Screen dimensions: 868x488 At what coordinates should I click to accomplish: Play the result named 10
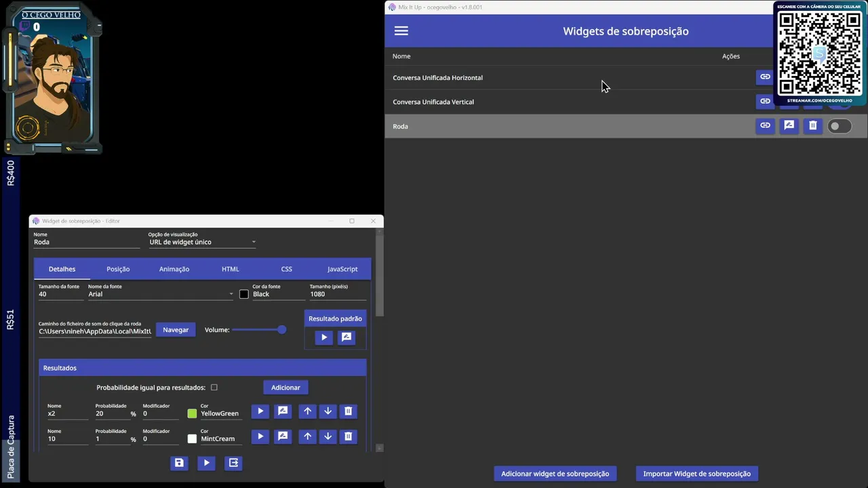coord(260,436)
